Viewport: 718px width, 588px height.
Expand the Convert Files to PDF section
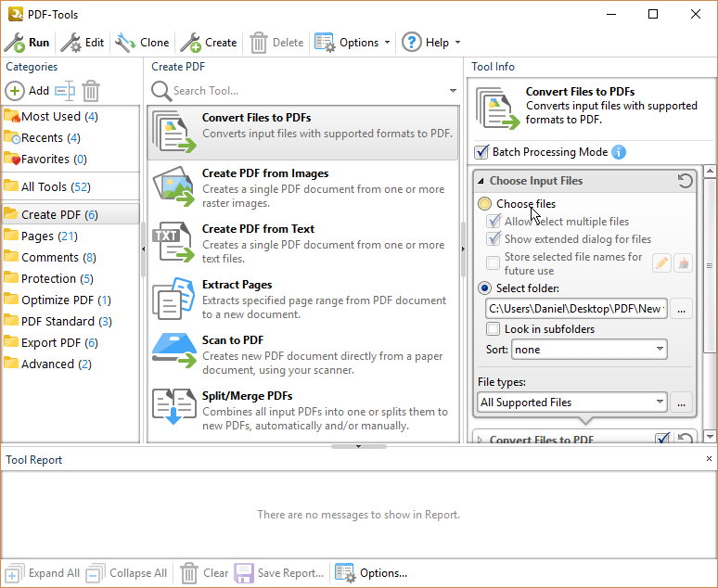tap(480, 440)
